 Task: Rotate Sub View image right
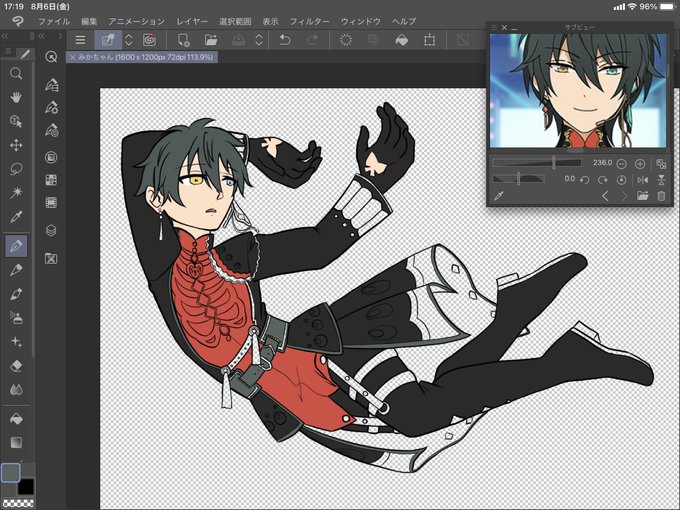coord(603,180)
